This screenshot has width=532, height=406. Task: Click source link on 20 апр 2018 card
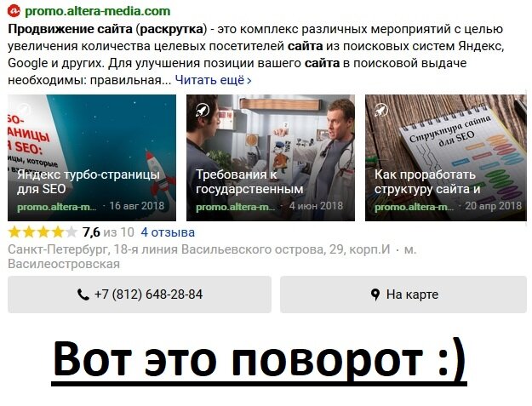tap(414, 207)
